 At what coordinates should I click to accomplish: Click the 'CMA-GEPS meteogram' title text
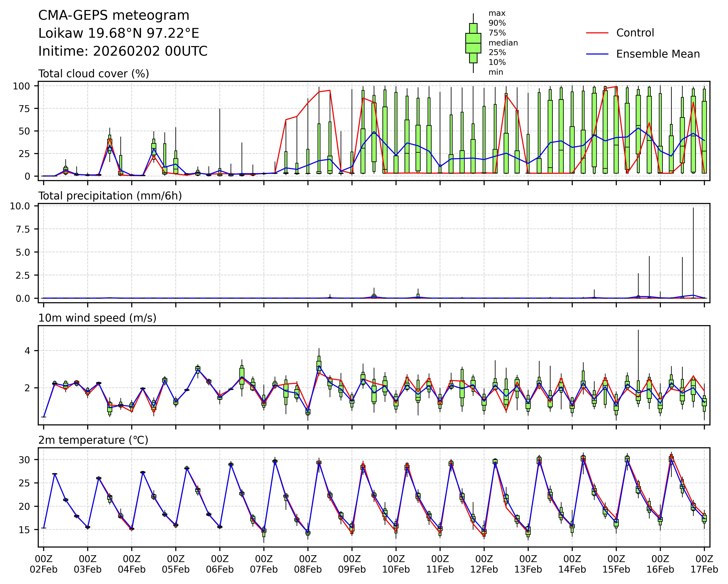point(114,16)
